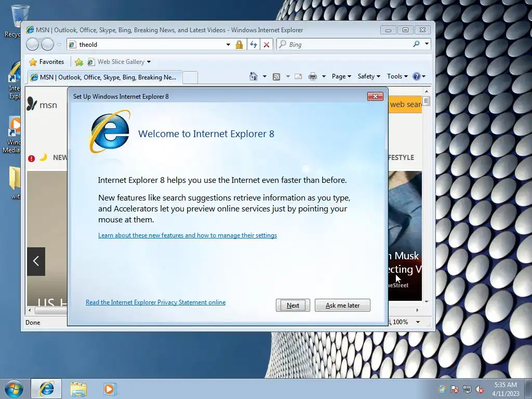
Task: Minimize the Internet Explorer window
Action: click(388, 30)
